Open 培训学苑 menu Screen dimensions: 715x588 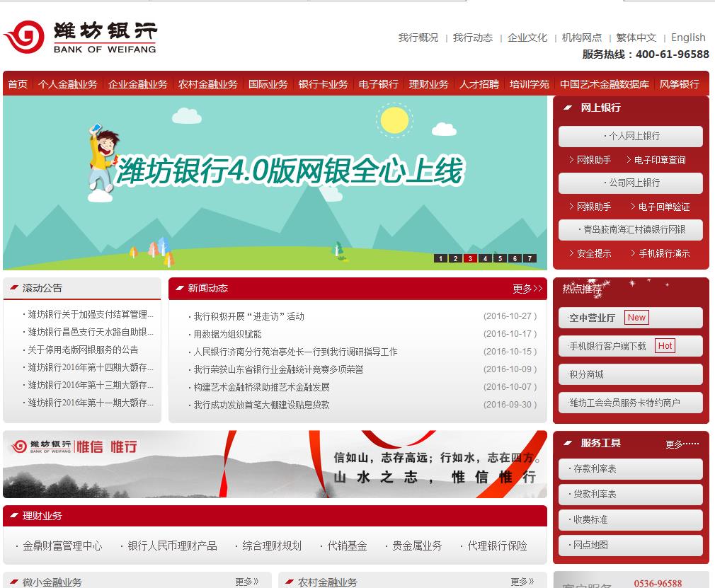[530, 84]
